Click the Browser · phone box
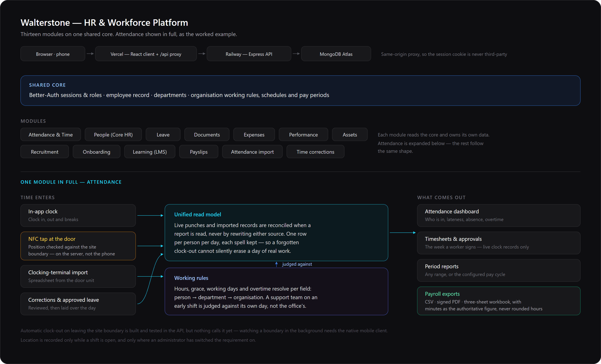Screen dimensions: 601x364 tap(53, 54)
